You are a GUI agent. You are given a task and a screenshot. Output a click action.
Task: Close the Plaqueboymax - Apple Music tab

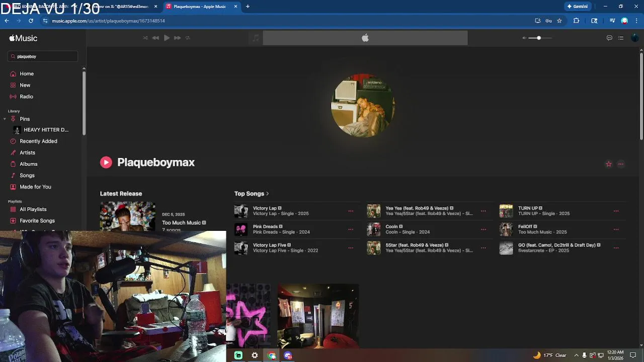pyautogui.click(x=235, y=7)
